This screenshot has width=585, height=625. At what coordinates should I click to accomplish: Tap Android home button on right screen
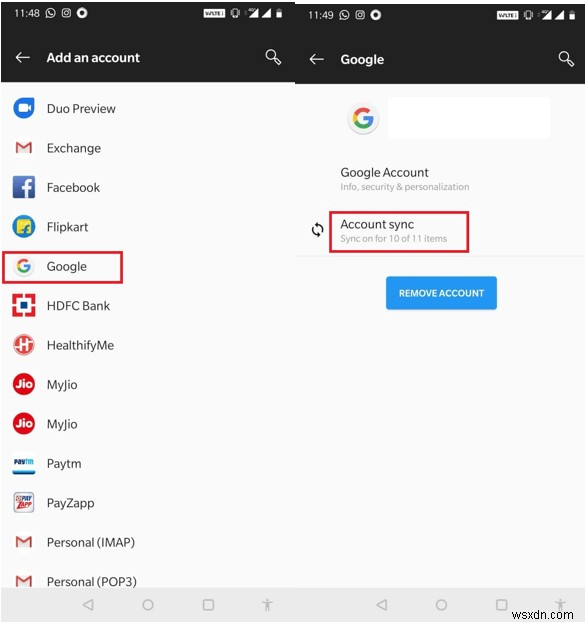point(441,605)
